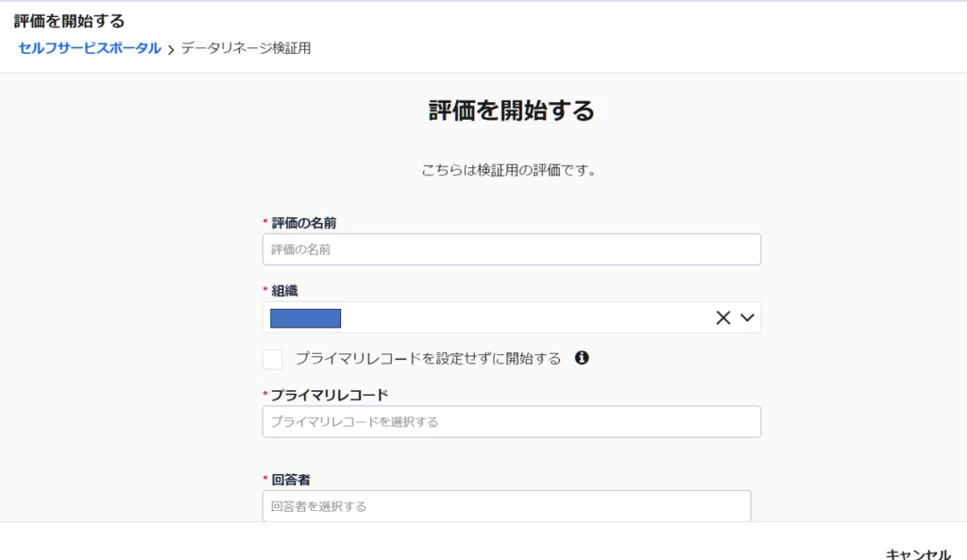Open the プライマリレコードを選択する field
This screenshot has width=967, height=560.
tap(511, 421)
